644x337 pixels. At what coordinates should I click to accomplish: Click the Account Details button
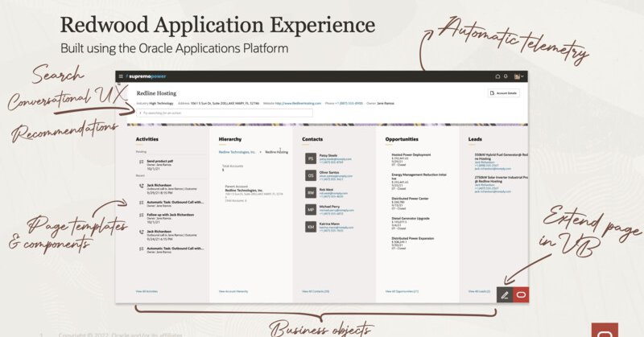coord(504,93)
